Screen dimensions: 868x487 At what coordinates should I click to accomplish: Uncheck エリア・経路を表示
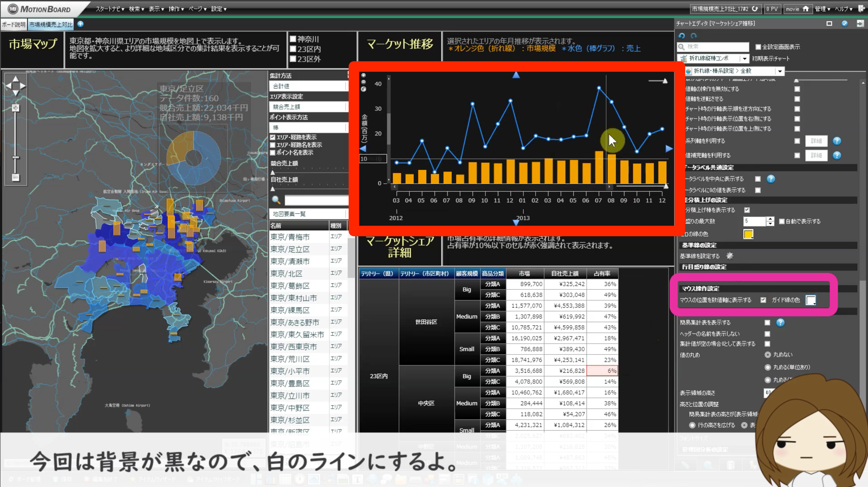273,137
